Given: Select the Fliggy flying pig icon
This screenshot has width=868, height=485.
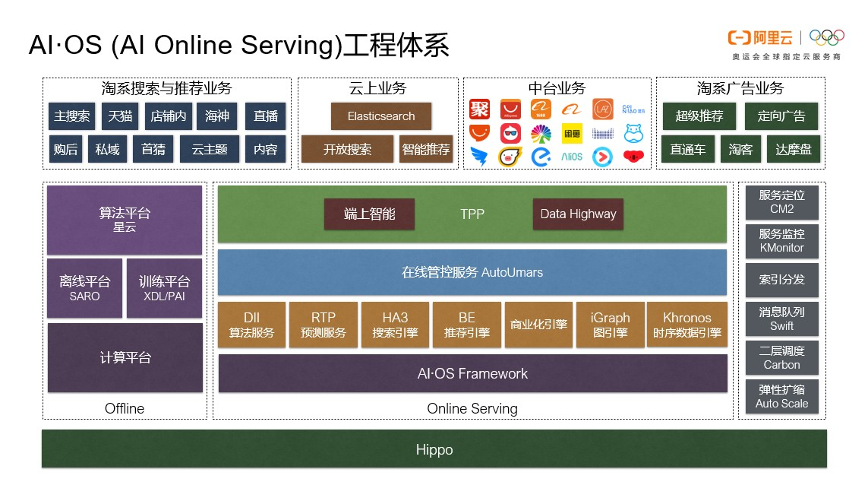Looking at the screenshot, I should [x=510, y=157].
